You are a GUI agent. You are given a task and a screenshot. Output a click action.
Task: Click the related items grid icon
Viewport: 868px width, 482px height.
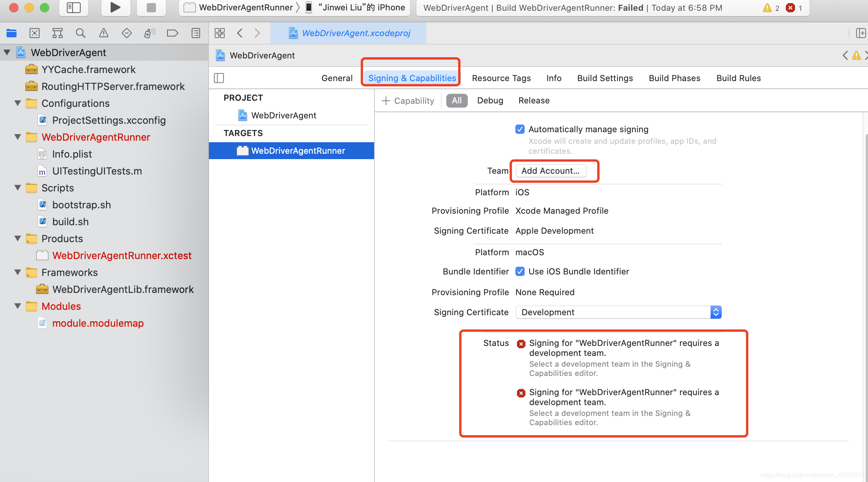(220, 33)
